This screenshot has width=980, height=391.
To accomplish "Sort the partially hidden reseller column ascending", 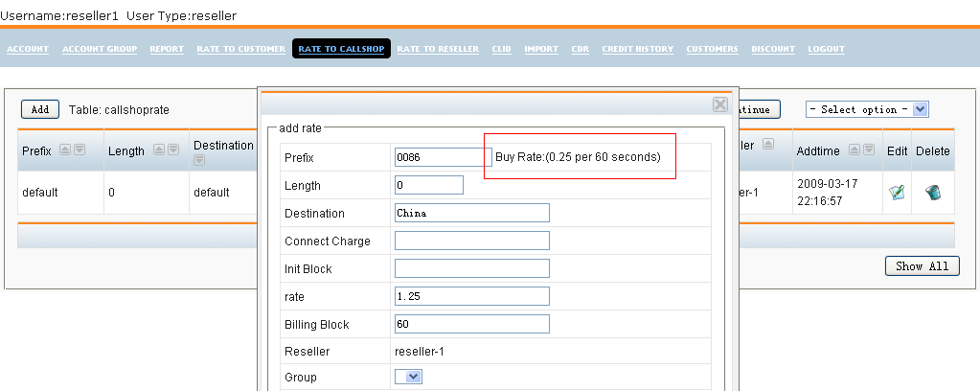I will pyautogui.click(x=767, y=144).
